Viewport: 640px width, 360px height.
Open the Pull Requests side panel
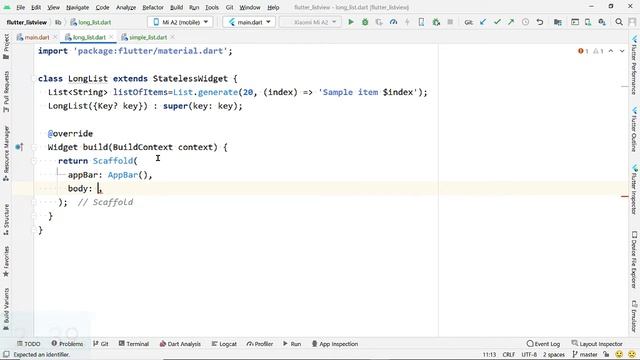pos(6,92)
